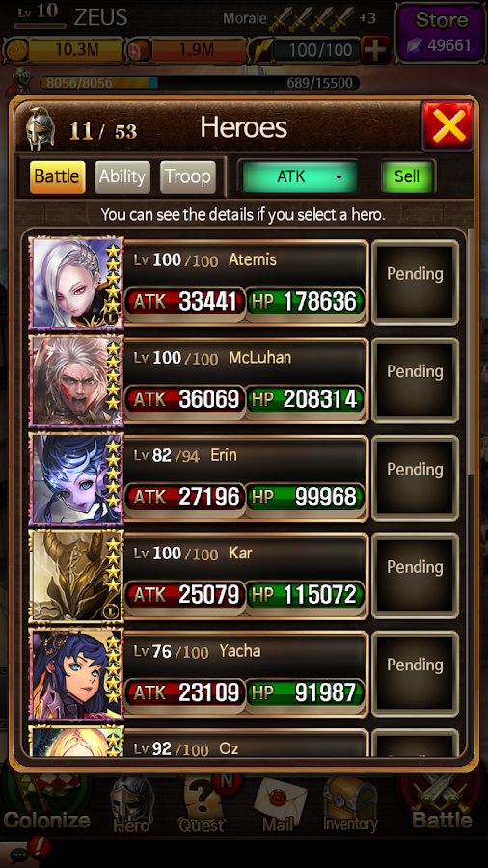Select Erin's hero portrait
488x868 pixels.
[76, 478]
